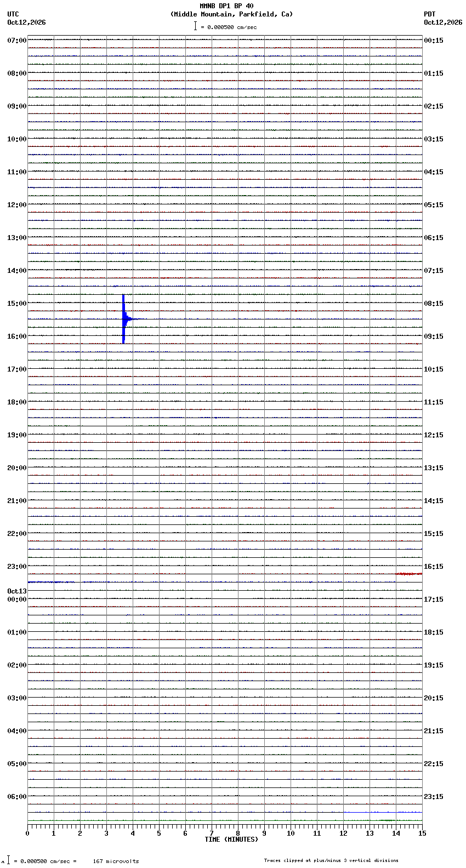Click the 12:15 PDT time label

coord(434,435)
